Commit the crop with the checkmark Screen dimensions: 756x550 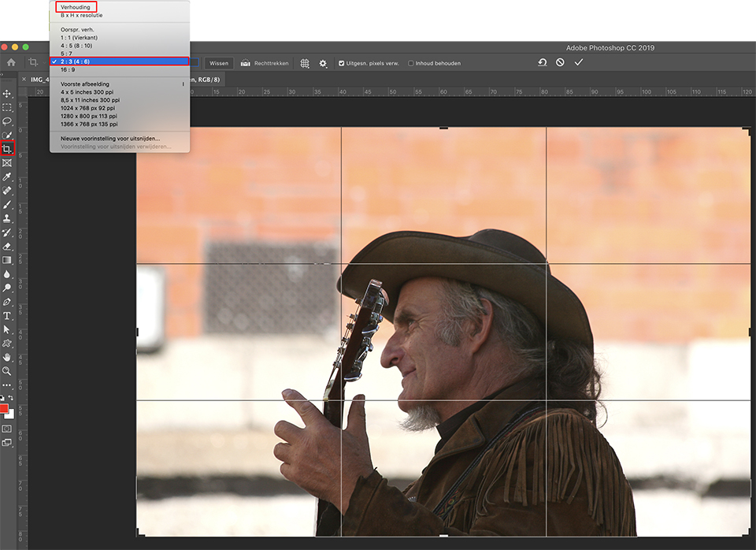[x=579, y=62]
